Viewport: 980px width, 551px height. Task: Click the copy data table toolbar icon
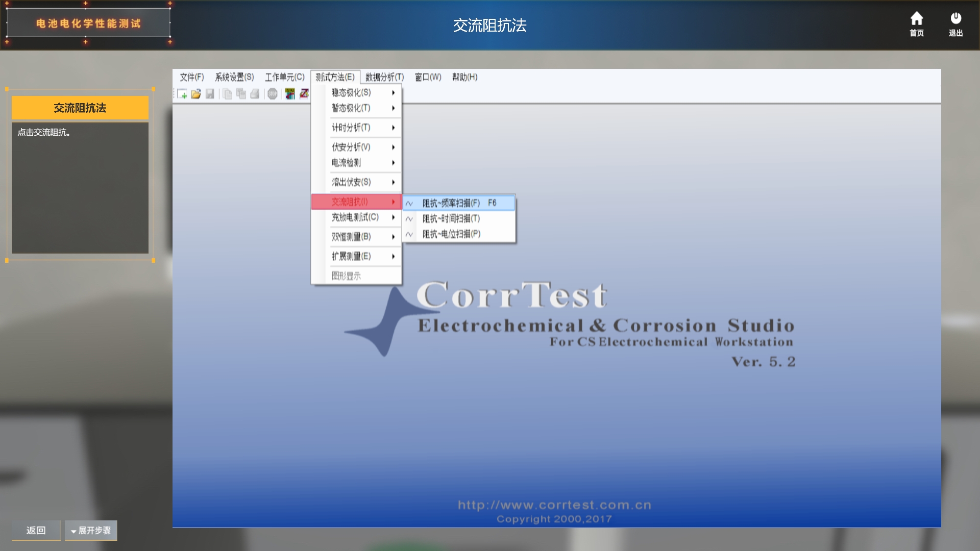241,94
